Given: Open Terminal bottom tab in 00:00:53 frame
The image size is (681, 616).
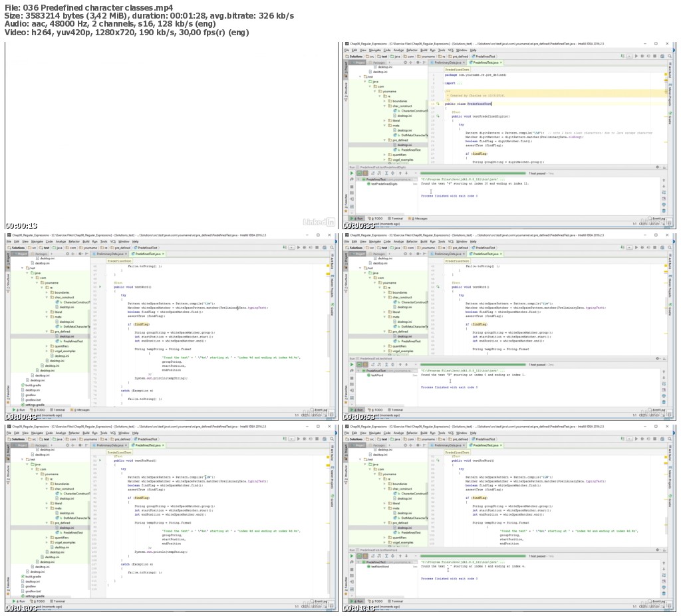Looking at the screenshot, I should 396,410.
